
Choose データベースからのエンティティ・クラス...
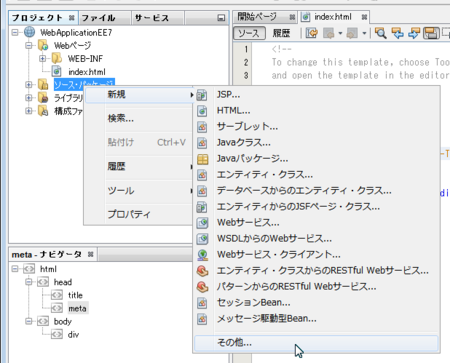point(316,191)
